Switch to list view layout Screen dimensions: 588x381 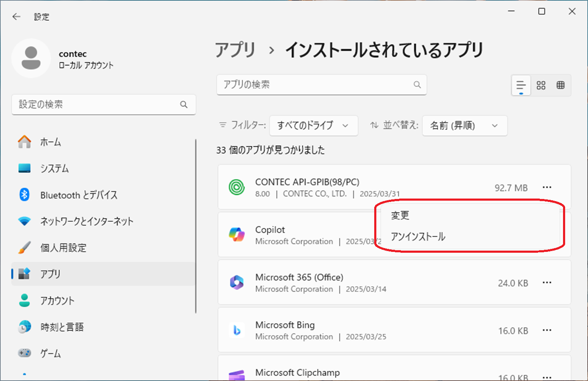(521, 85)
